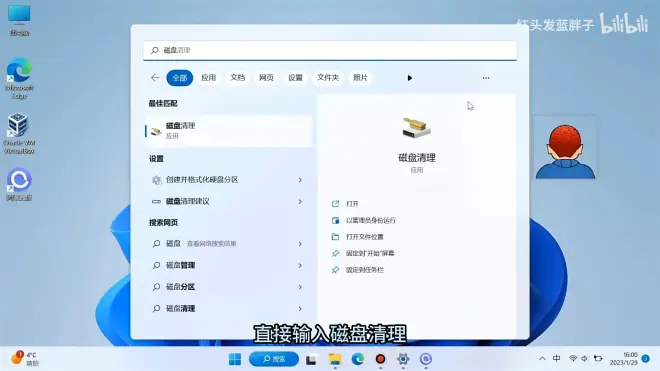Open the 磁盘清理 best match result
Screen dimensions: 660x371
pyautogui.click(x=229, y=131)
